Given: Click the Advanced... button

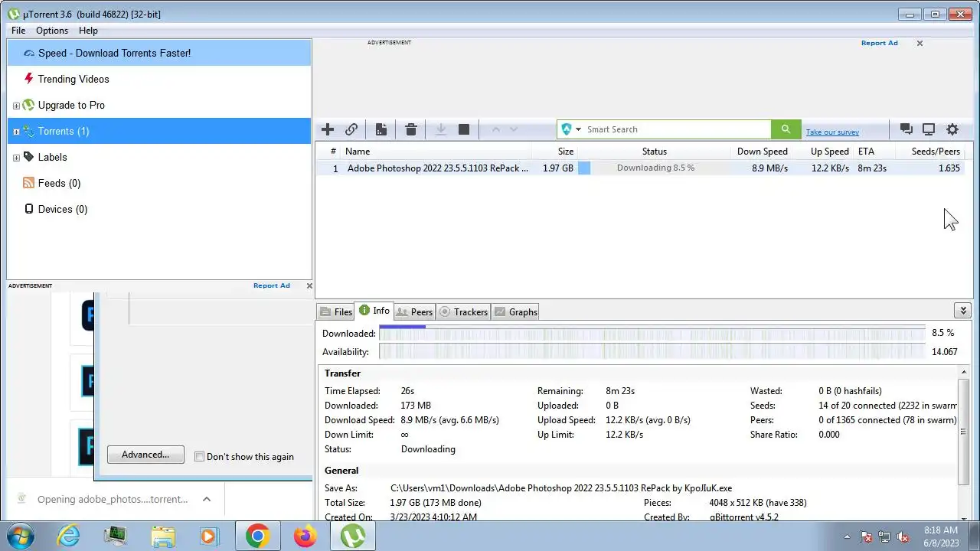Looking at the screenshot, I should [x=145, y=455].
